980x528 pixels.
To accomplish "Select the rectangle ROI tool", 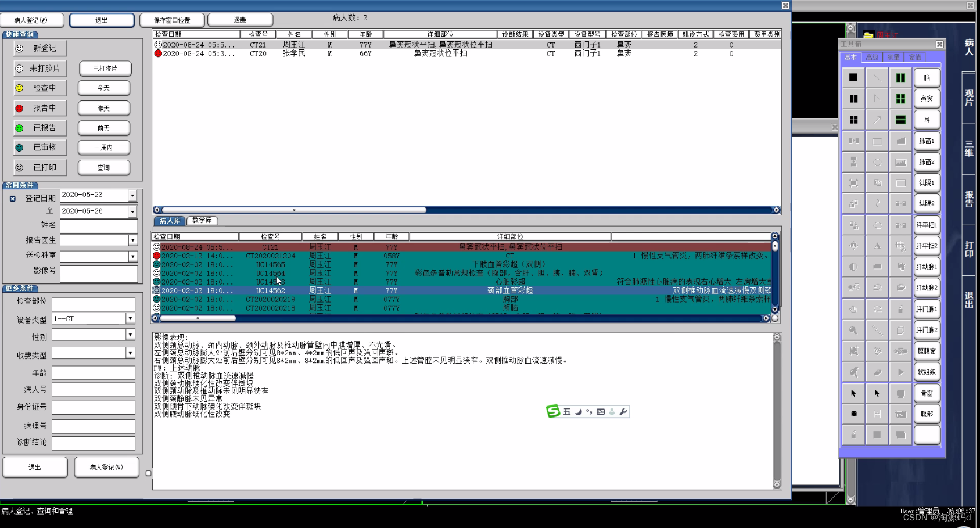I will [877, 141].
